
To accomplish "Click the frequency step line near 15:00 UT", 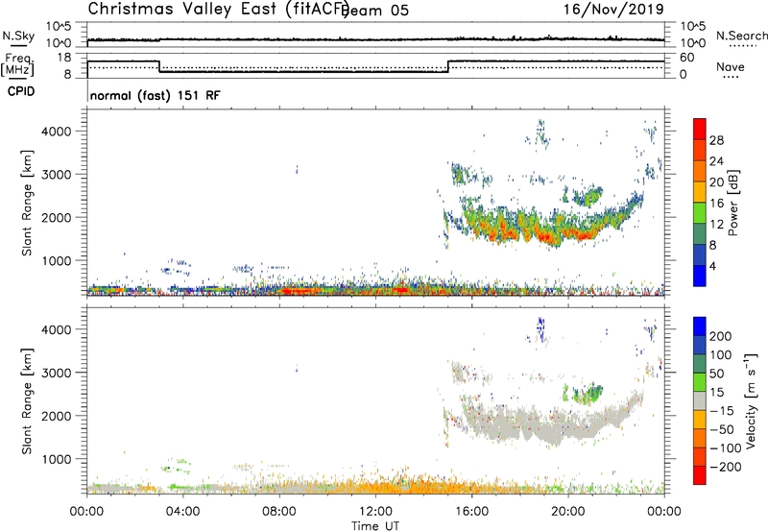I will click(448, 66).
